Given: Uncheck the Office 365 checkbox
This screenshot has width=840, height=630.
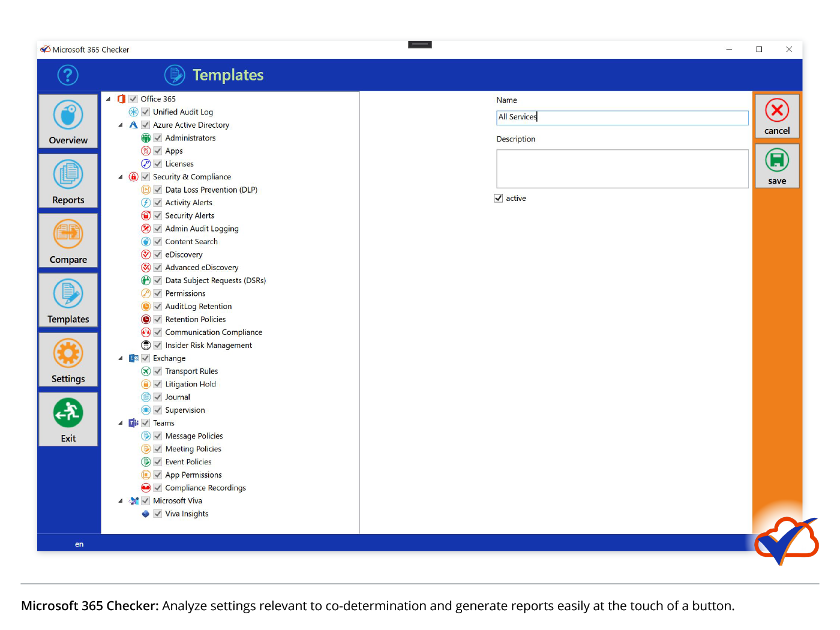Looking at the screenshot, I should pos(133,99).
